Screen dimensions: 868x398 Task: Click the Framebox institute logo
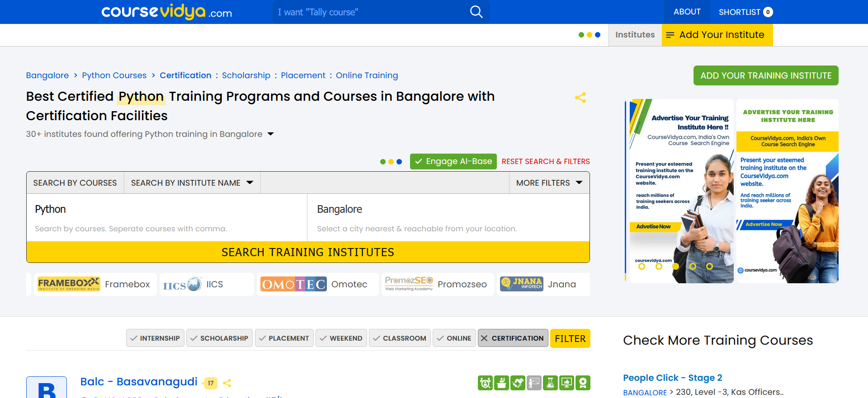[69, 284]
